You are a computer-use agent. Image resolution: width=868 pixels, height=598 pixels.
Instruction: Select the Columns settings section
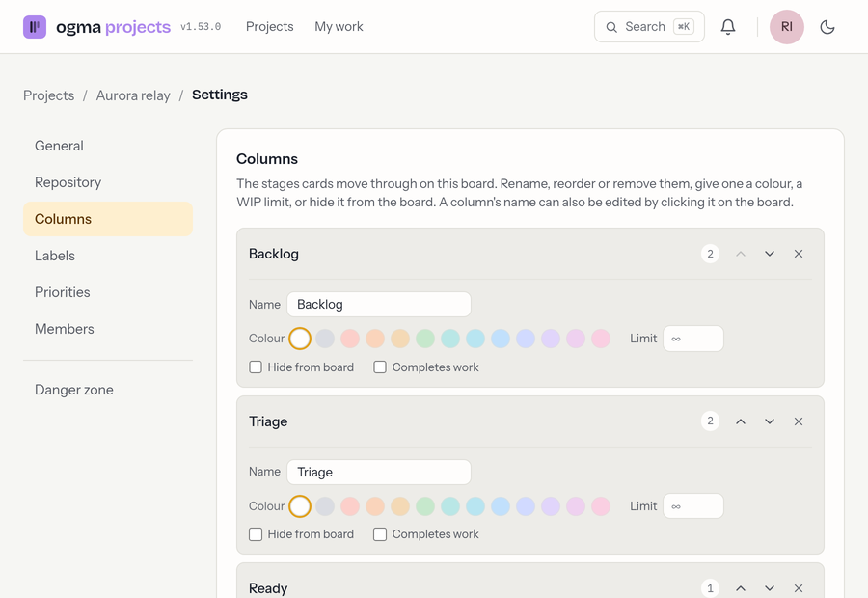(108, 219)
